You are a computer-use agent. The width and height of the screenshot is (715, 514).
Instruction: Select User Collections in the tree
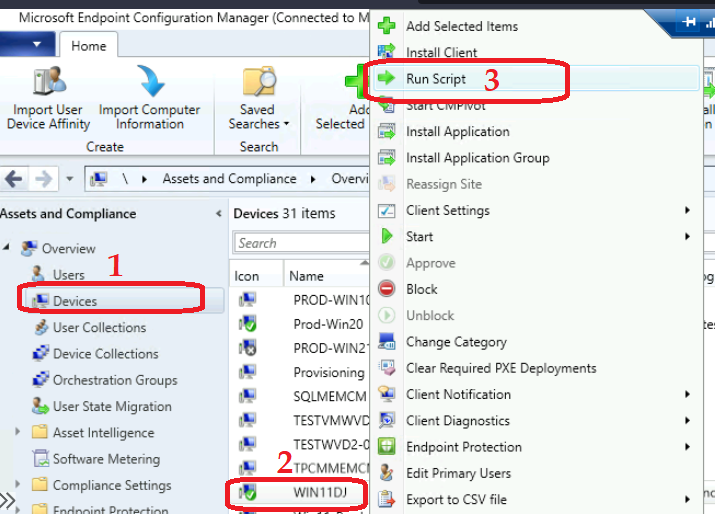tap(99, 327)
